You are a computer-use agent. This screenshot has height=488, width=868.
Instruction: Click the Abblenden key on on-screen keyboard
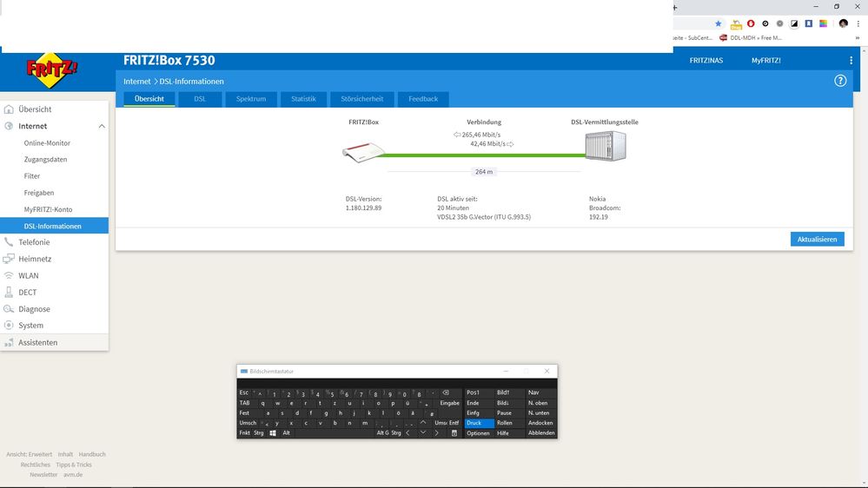point(540,433)
